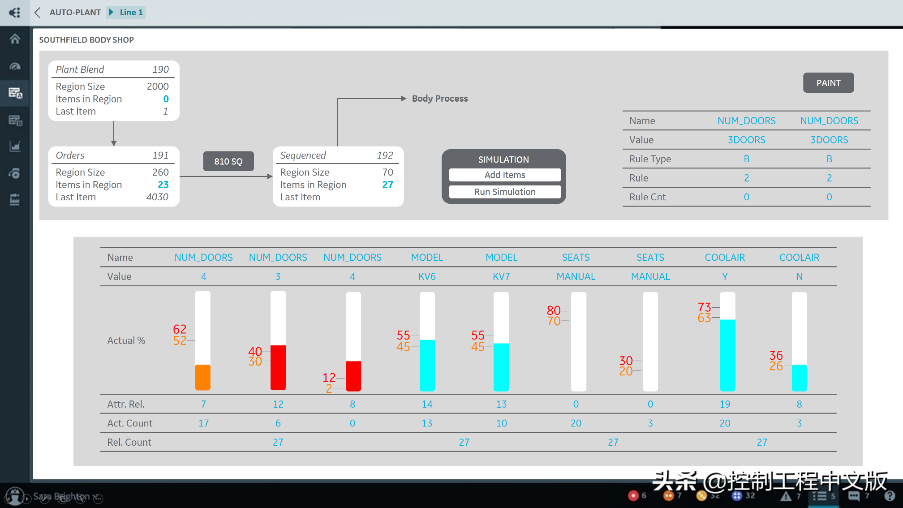Click the 810 SQ button

pyautogui.click(x=228, y=161)
